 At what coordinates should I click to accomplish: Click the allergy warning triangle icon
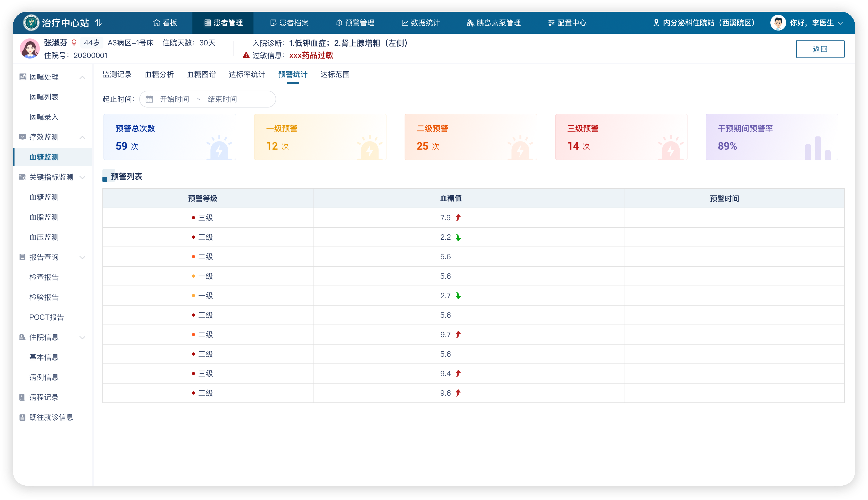246,55
